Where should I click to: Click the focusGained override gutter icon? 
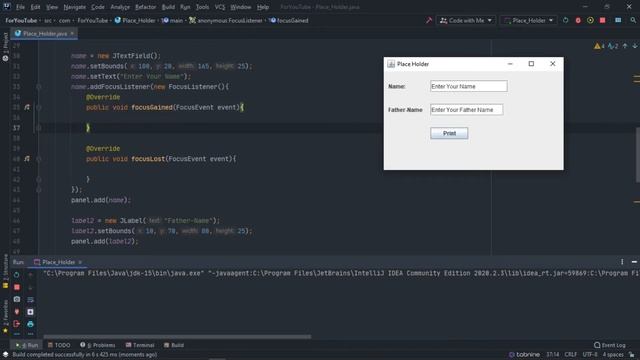(27, 107)
